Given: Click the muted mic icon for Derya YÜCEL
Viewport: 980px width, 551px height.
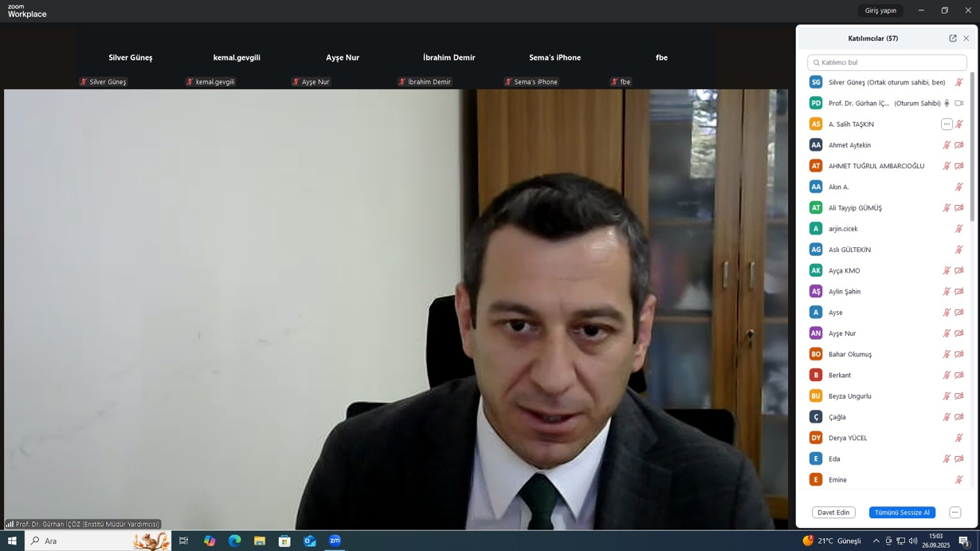Looking at the screenshot, I should 959,438.
